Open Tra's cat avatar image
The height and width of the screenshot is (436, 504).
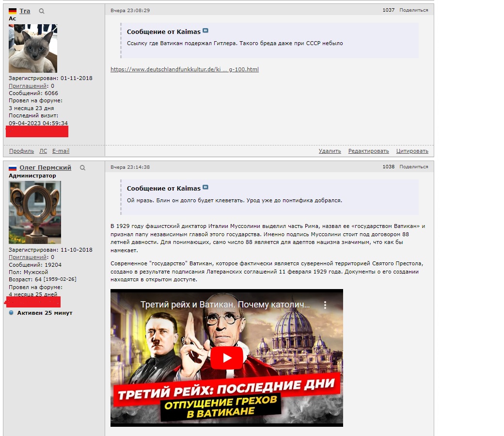pyautogui.click(x=33, y=48)
